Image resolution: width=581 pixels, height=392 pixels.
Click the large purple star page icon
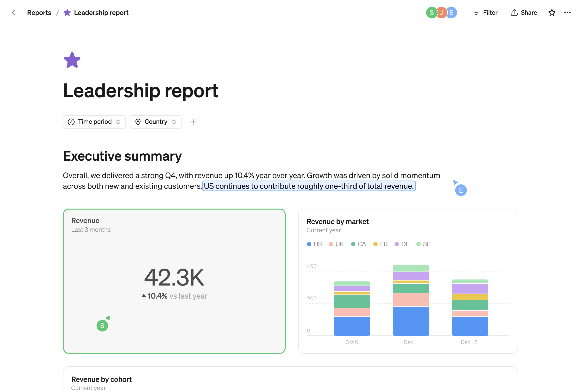72,60
